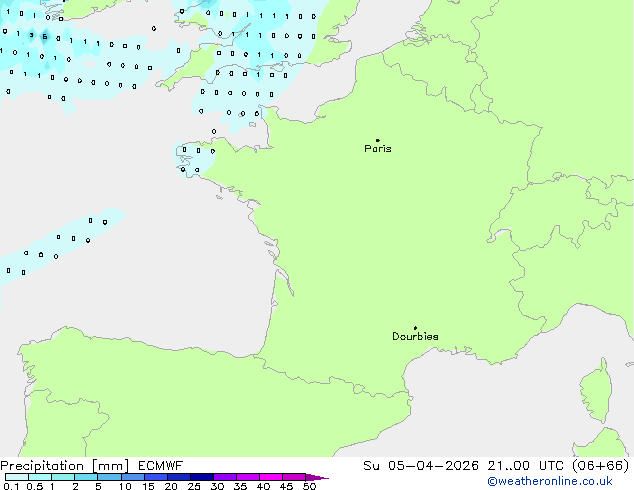Image resolution: width=634 pixels, height=490 pixels.
Task: Open the weatheronline.co.uk link
Action: coord(550,481)
